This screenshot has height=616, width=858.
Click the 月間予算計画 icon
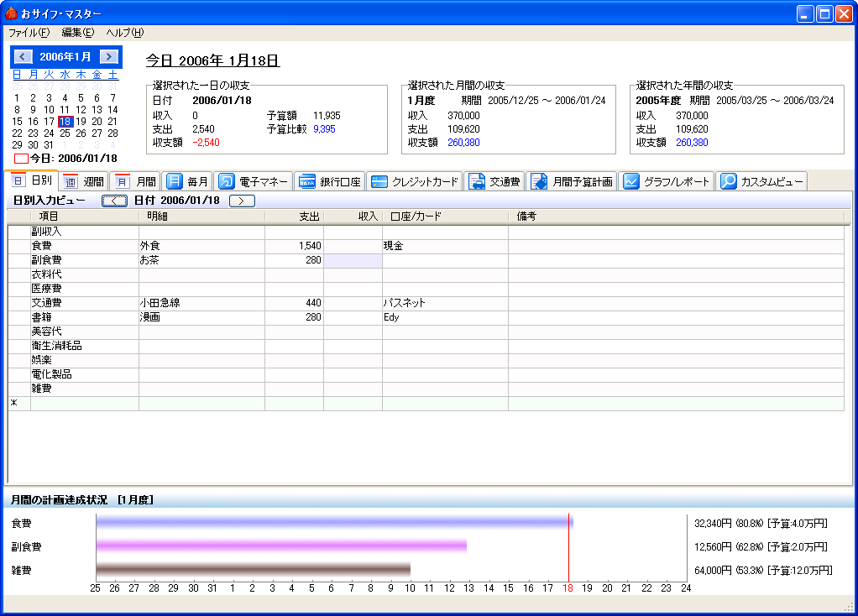pyautogui.click(x=539, y=181)
